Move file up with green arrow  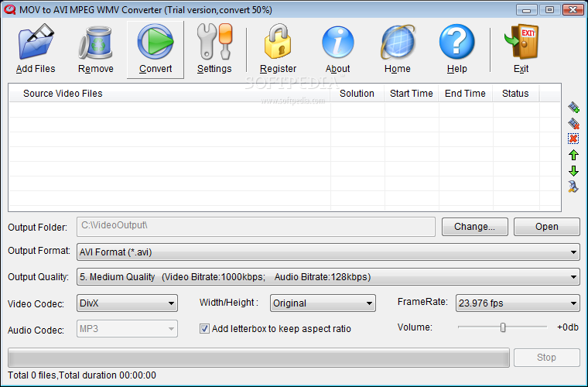tap(573, 155)
